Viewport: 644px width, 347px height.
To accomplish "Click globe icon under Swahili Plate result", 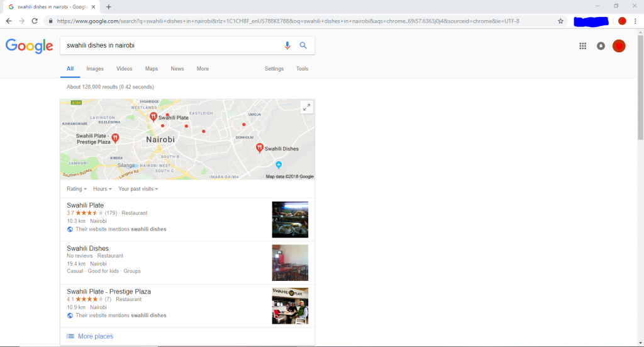I will click(70, 229).
